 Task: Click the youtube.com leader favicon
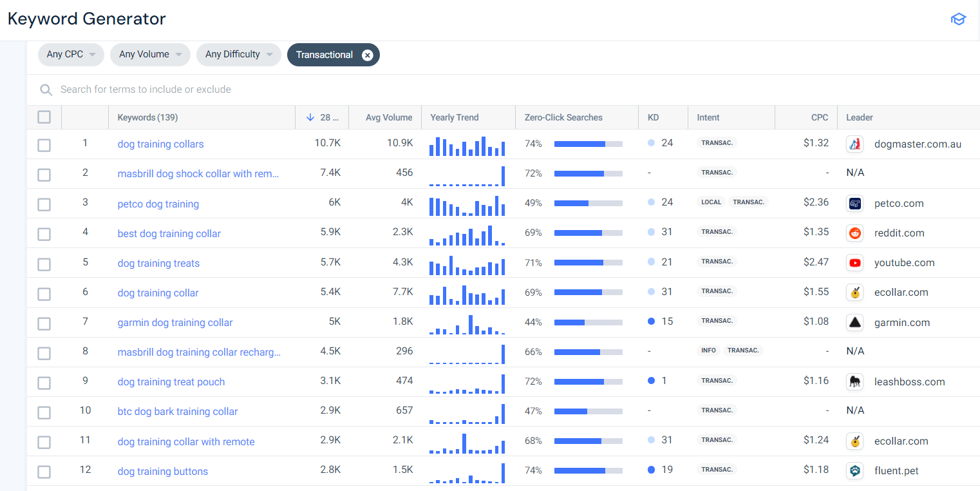[854, 262]
